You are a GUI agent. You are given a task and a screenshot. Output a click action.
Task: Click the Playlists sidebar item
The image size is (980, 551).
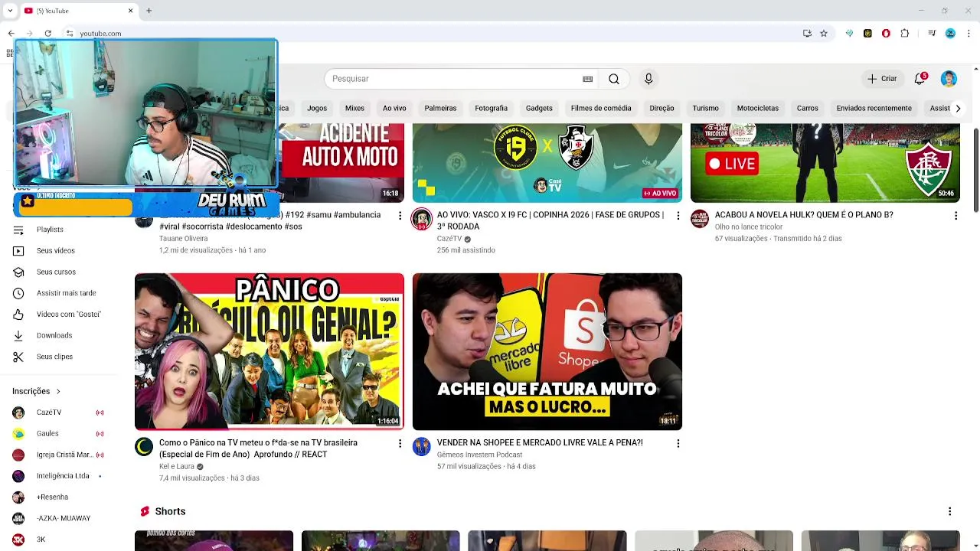click(50, 230)
